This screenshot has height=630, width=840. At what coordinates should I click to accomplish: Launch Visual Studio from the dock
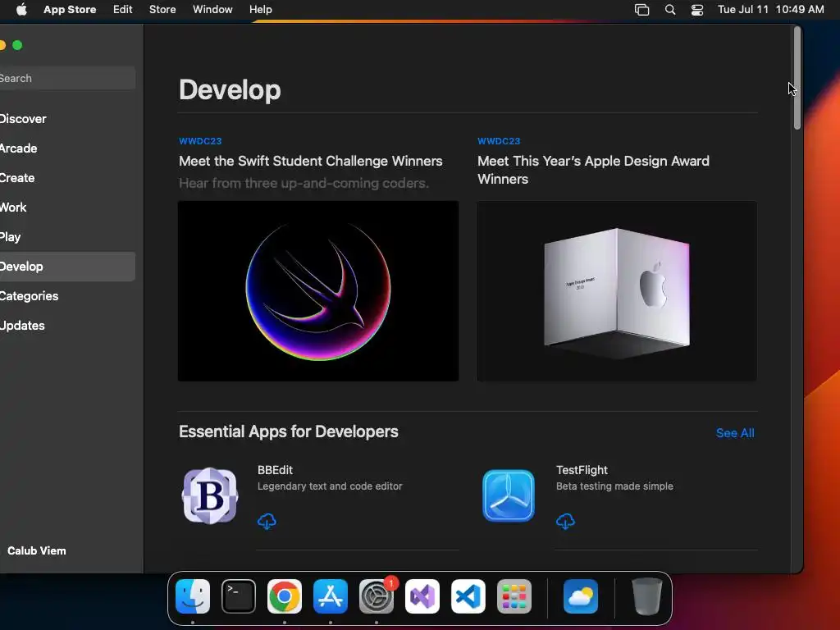(422, 596)
